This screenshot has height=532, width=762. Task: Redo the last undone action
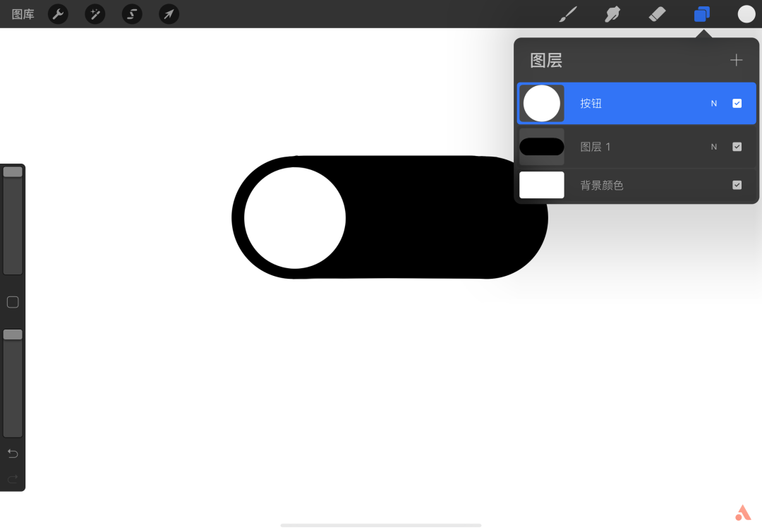tap(13, 478)
